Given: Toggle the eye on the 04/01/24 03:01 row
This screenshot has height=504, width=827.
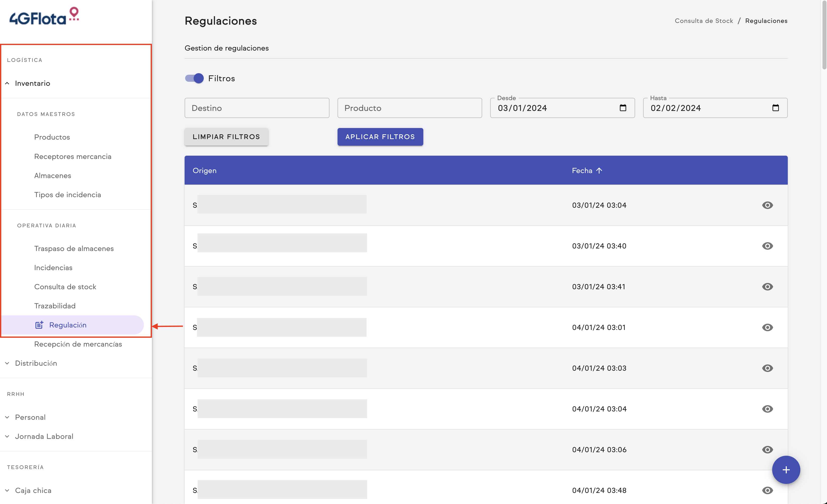Looking at the screenshot, I should [x=768, y=327].
